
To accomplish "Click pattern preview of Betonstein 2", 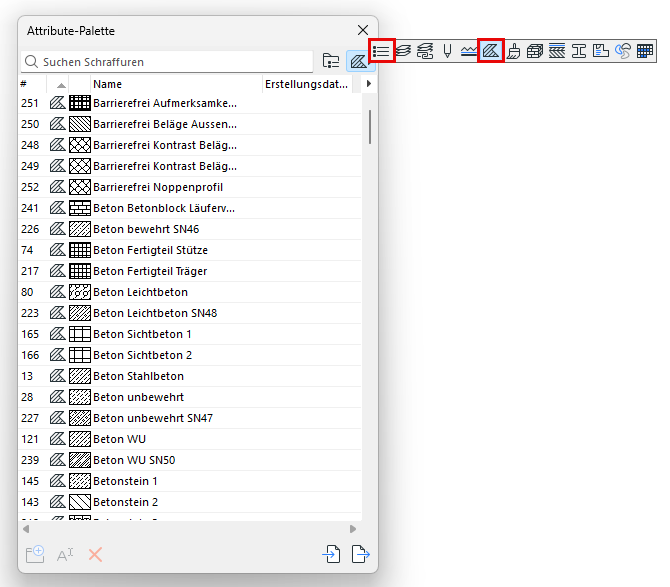I will 80,502.
